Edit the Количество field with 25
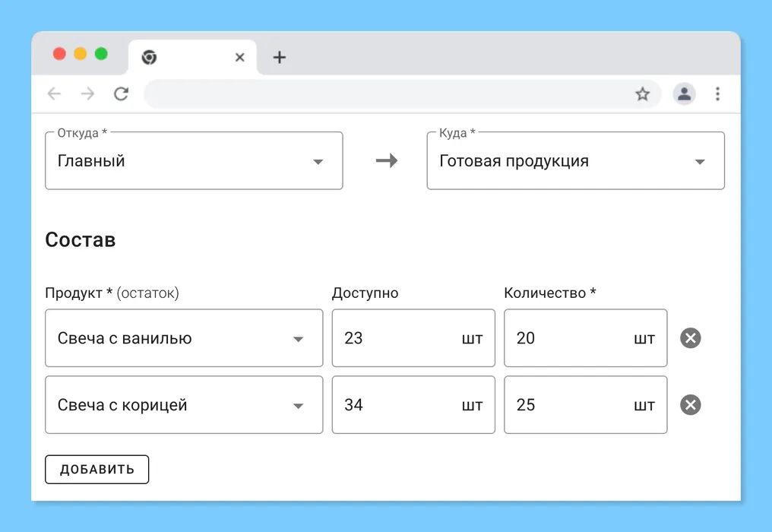The image size is (772, 532). click(585, 405)
